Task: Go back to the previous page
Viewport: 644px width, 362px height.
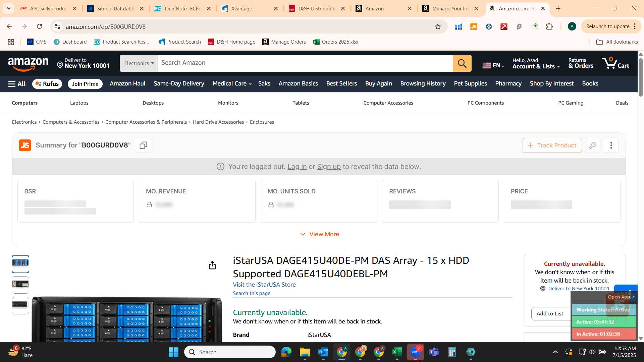Action: [x=9, y=26]
